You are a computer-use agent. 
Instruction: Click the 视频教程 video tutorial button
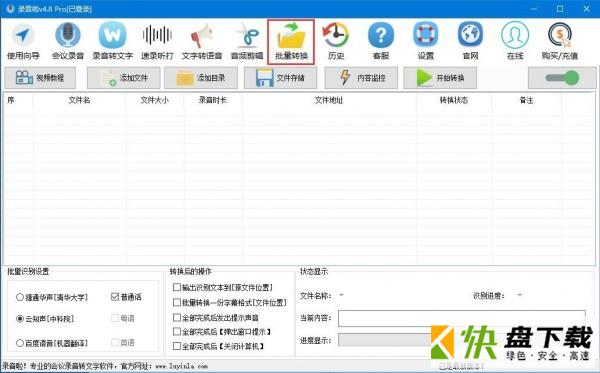(x=40, y=78)
